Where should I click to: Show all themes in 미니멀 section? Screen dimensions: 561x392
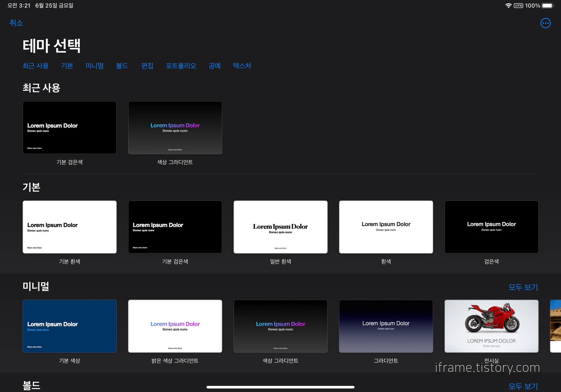pos(523,287)
